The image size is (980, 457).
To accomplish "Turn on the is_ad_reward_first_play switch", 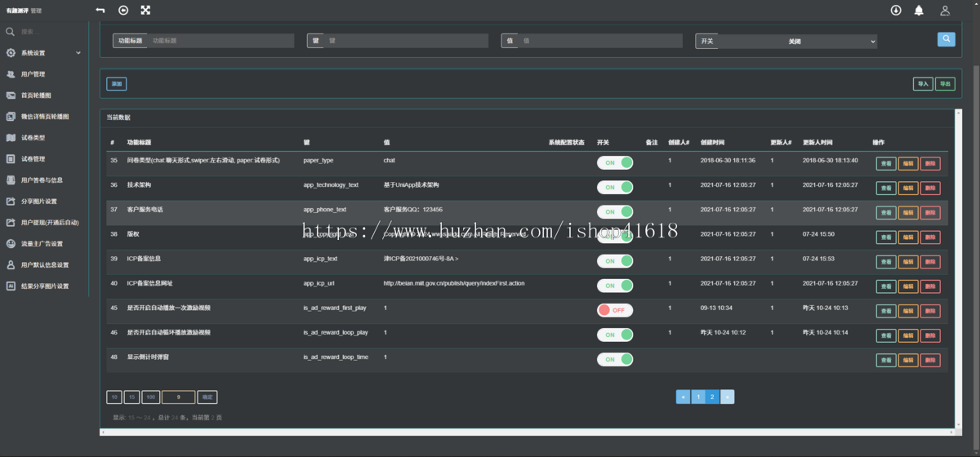I will [614, 310].
